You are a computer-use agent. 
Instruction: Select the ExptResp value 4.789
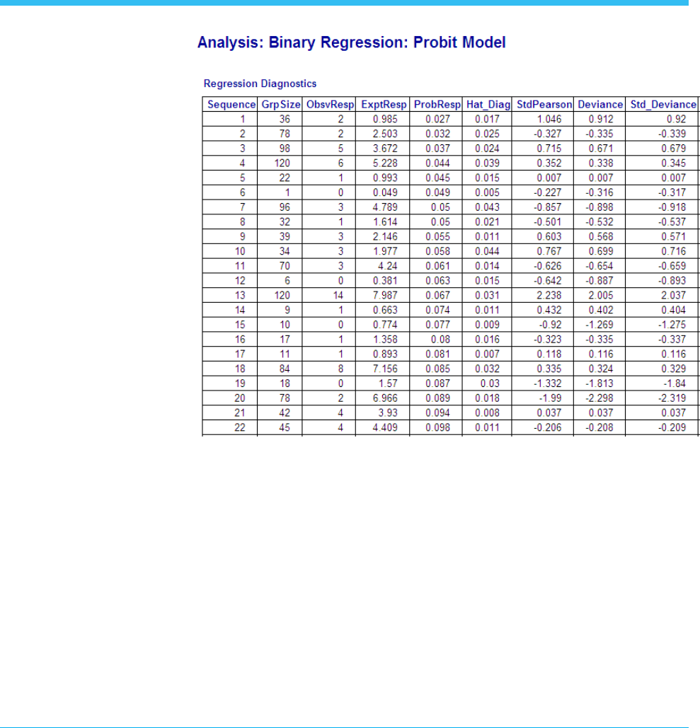pos(385,207)
